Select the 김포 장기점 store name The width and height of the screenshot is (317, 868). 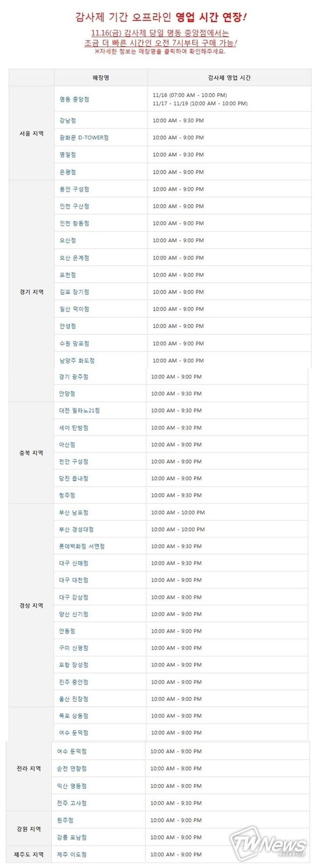click(74, 292)
